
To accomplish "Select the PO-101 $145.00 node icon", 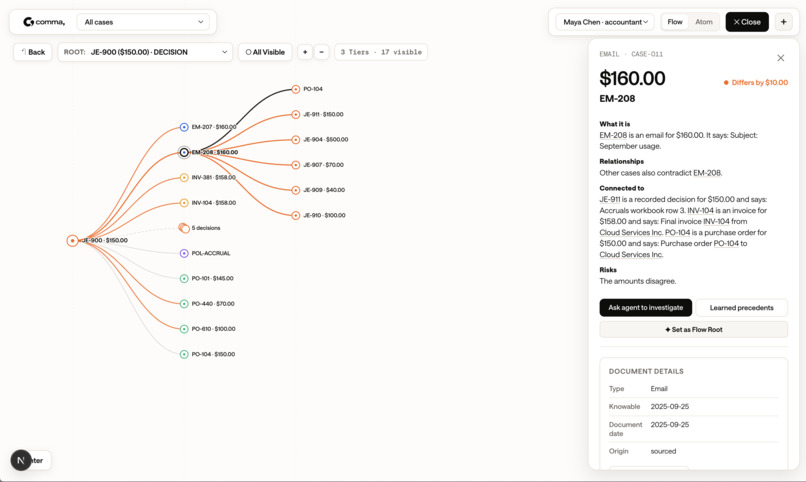I will coord(184,279).
